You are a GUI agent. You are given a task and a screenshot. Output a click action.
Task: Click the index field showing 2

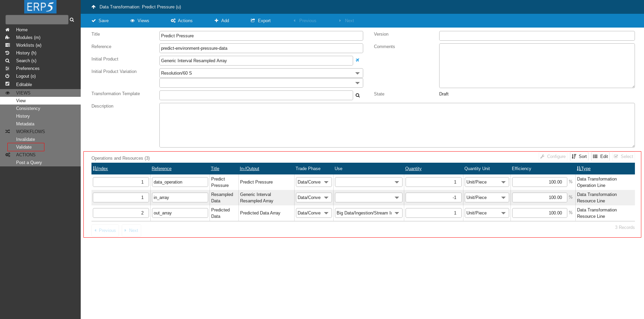(121, 213)
